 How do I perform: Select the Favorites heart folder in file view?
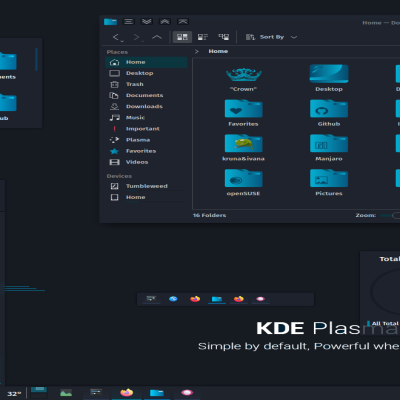(243, 108)
